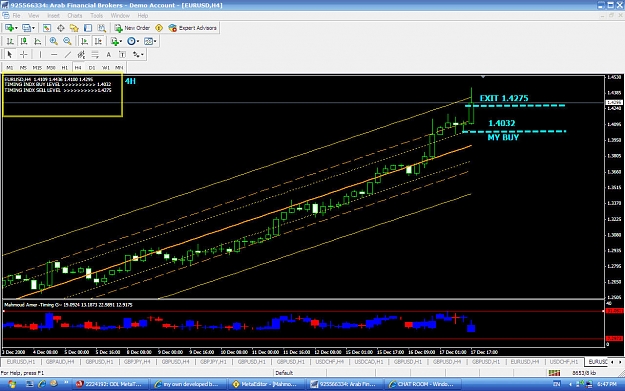Click the Windows Start orb
The width and height of the screenshot is (625, 391).
(x=12, y=384)
